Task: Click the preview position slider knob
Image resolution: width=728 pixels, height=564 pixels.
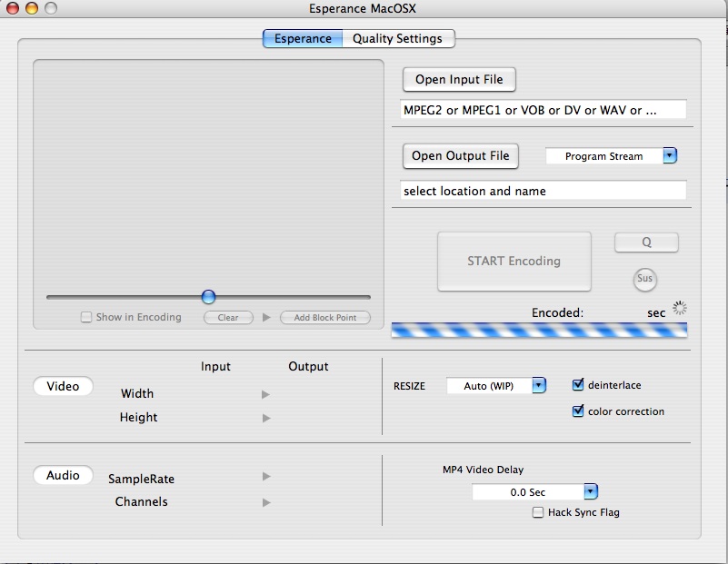Action: [x=208, y=297]
